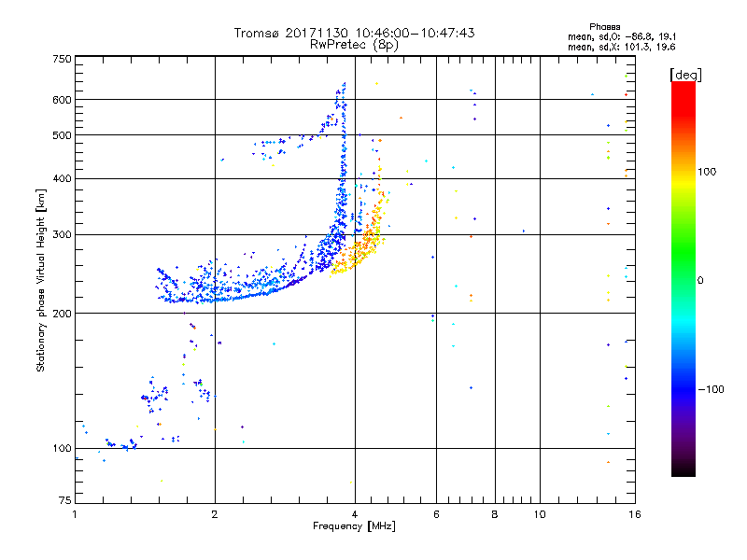Click the x-axis tick label "8"
This screenshot has width=747, height=560.
pyautogui.click(x=495, y=514)
